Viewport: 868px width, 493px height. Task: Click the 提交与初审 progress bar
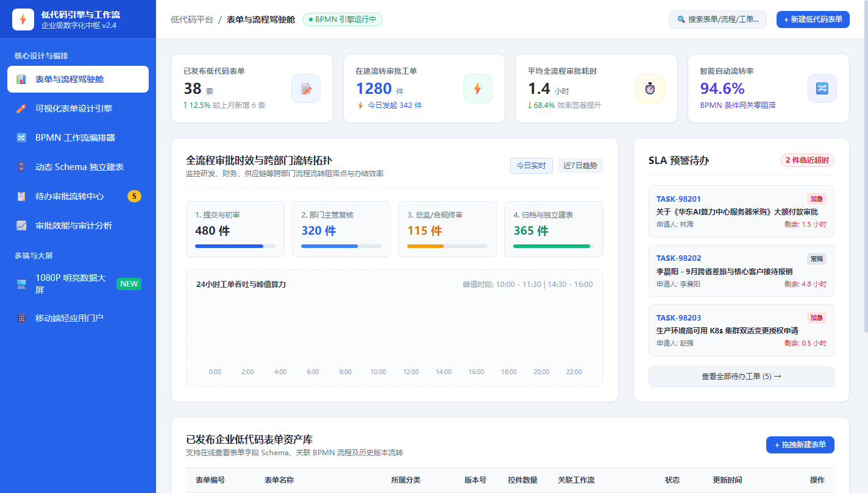click(x=235, y=246)
